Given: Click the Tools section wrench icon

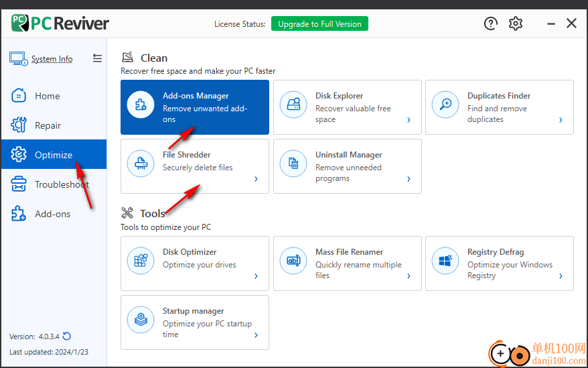Looking at the screenshot, I should pos(127,213).
